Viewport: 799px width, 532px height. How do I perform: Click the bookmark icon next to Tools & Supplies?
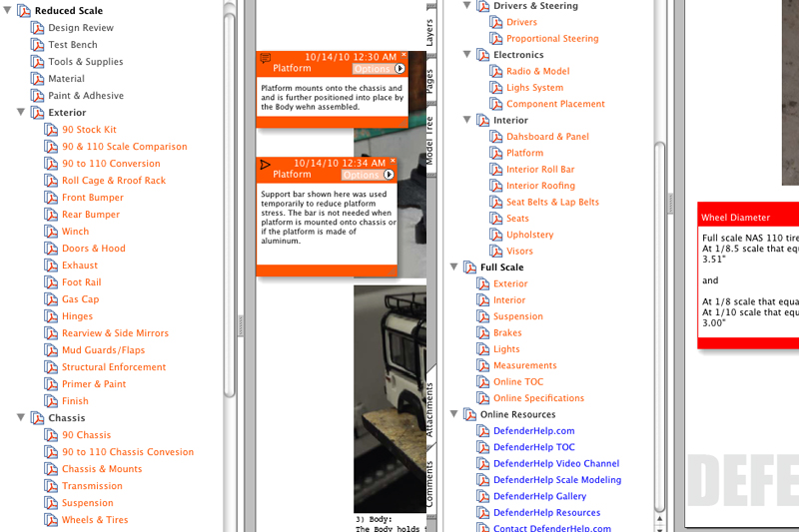pos(37,62)
